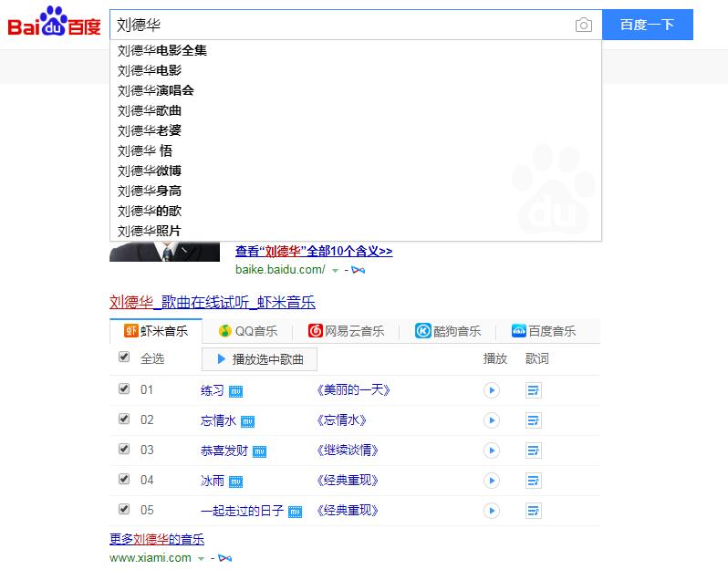Open lyrics for song 忘情水
This screenshot has width=728, height=580.
(x=534, y=420)
